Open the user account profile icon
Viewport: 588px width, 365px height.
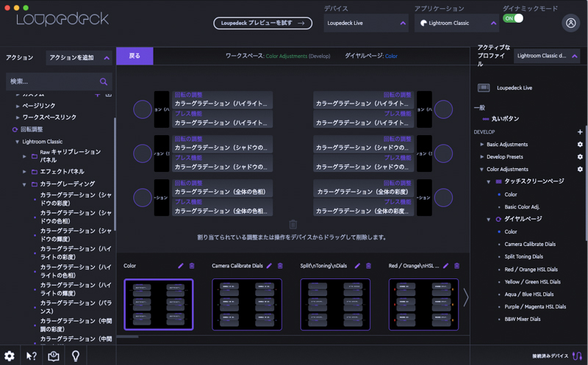(x=570, y=24)
